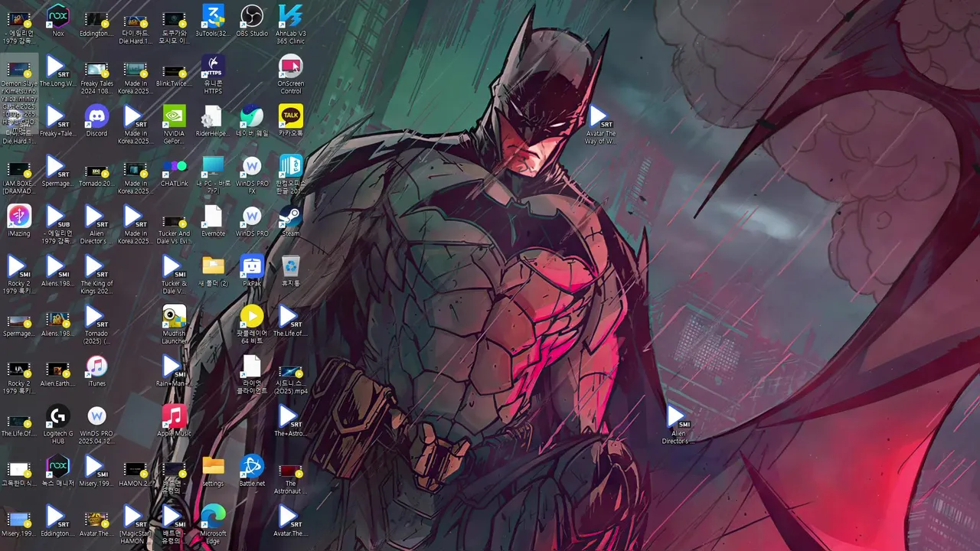Select the Rain+Man SMI subtitle file
This screenshot has height=551, width=980.
pyautogui.click(x=174, y=370)
